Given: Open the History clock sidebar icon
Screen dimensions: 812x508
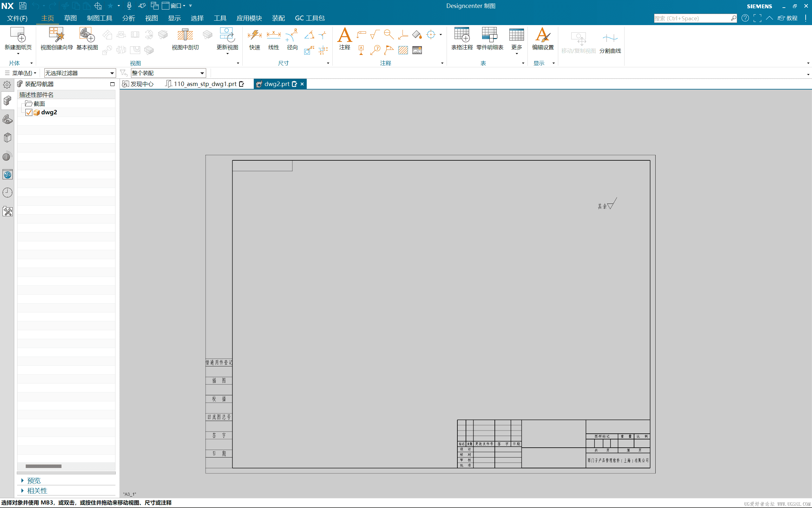Looking at the screenshot, I should tap(7, 192).
